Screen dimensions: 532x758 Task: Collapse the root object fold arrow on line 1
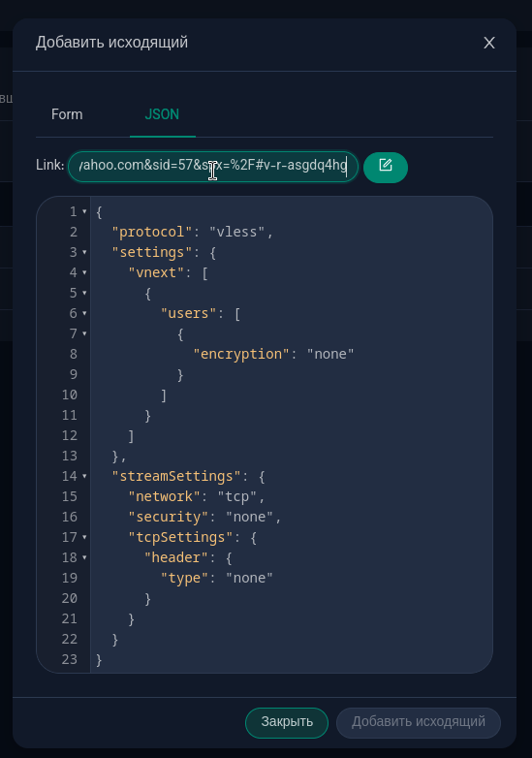click(84, 211)
